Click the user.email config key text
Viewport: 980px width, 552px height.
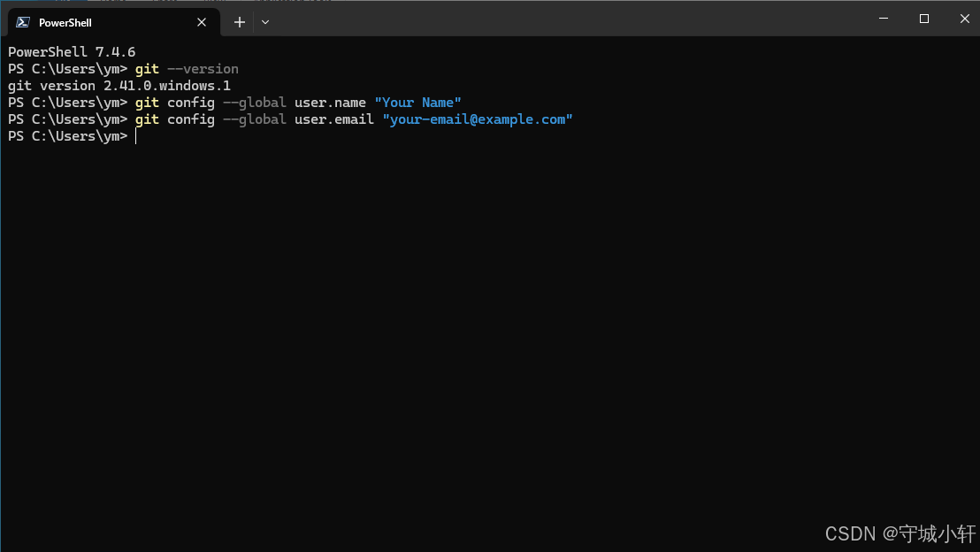[333, 119]
